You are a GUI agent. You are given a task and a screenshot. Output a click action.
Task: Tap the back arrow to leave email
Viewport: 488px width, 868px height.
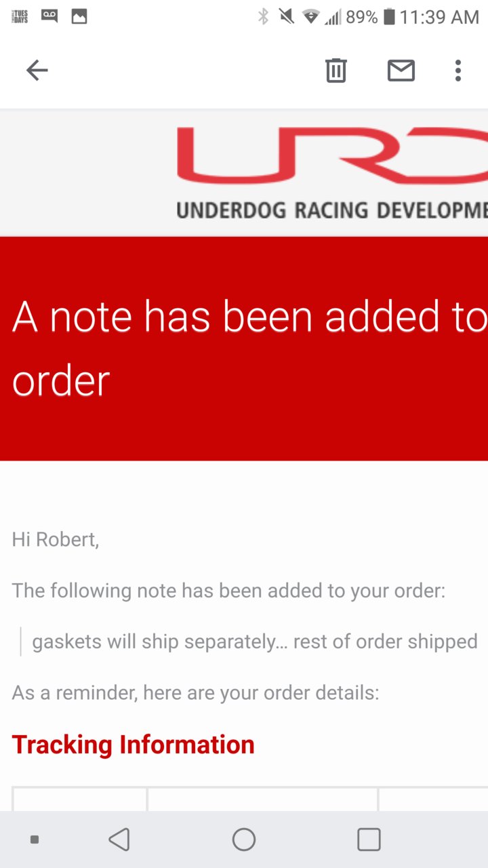(37, 70)
